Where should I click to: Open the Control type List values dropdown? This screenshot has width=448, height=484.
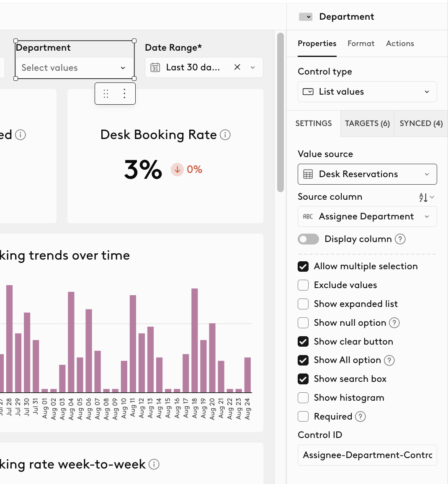367,92
